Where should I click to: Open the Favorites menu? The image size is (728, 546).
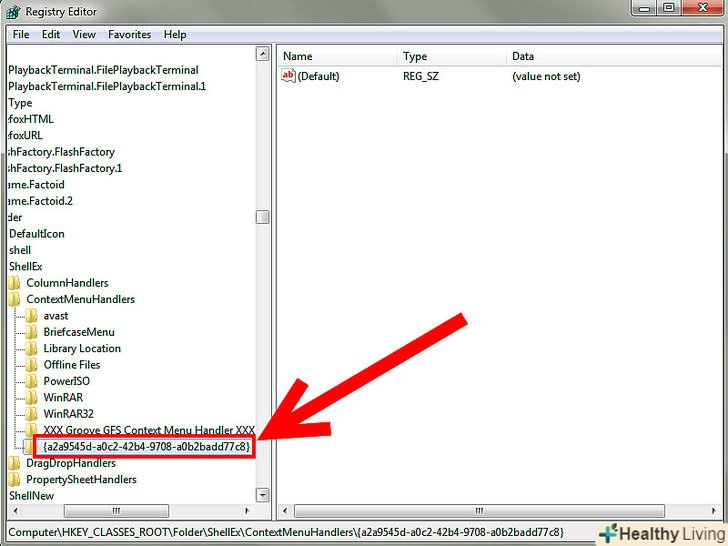[130, 34]
